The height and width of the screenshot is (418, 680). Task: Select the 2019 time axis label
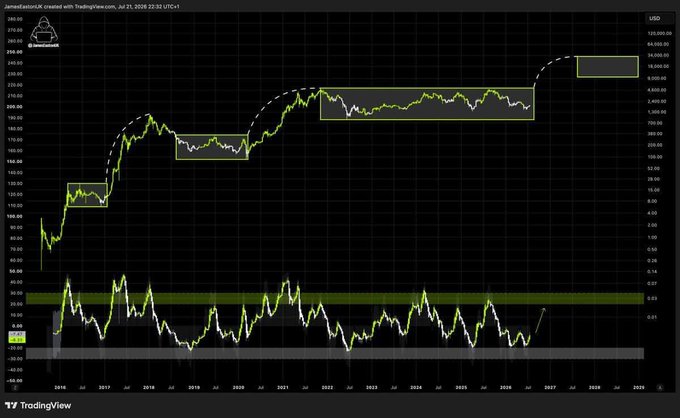(x=193, y=387)
